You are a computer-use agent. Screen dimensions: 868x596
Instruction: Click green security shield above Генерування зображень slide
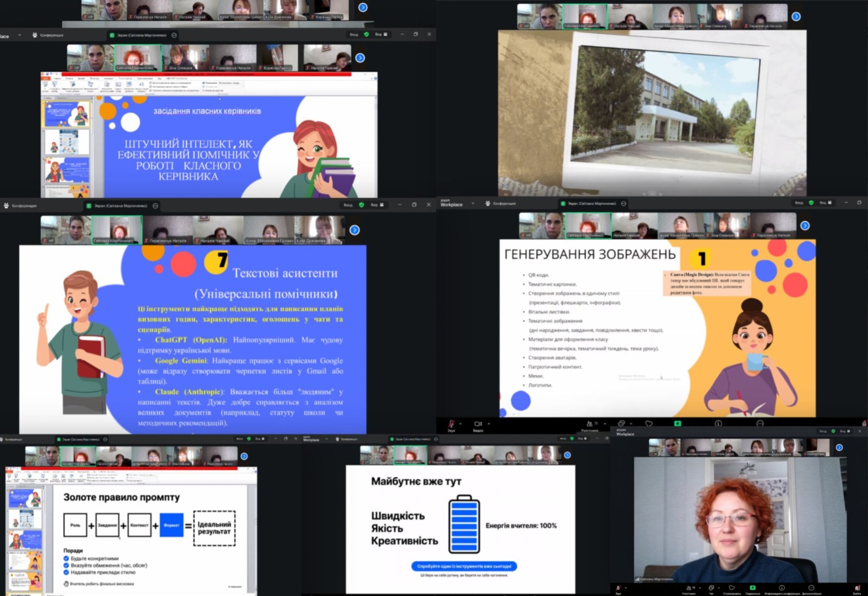pos(811,203)
